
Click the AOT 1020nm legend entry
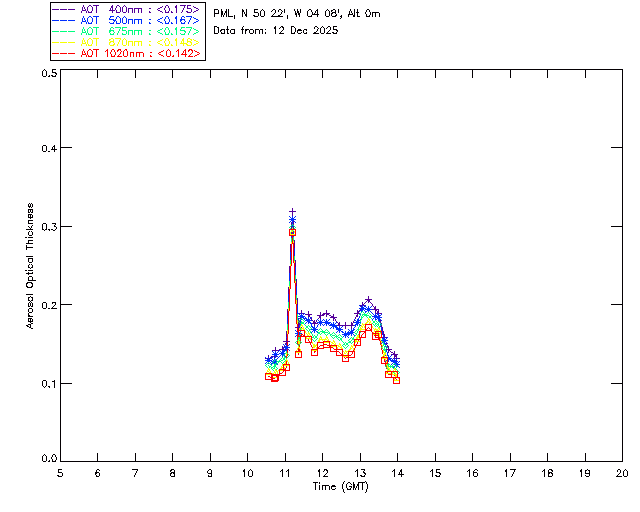click(x=128, y=53)
